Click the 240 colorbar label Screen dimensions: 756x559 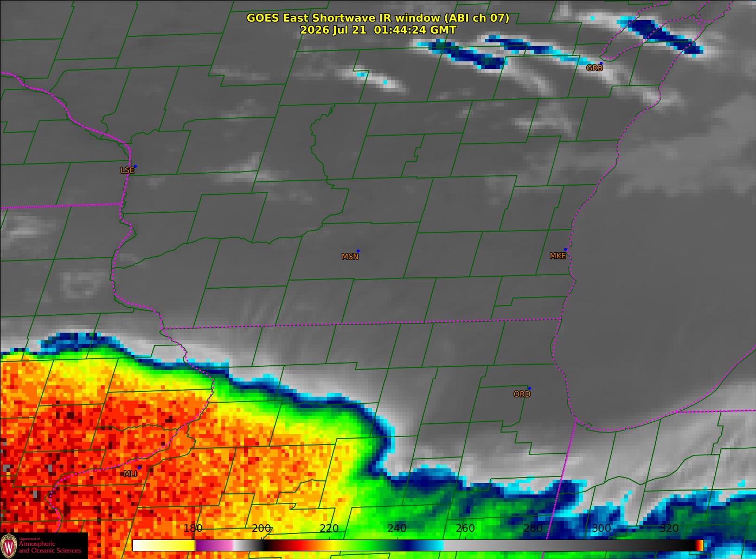point(397,529)
